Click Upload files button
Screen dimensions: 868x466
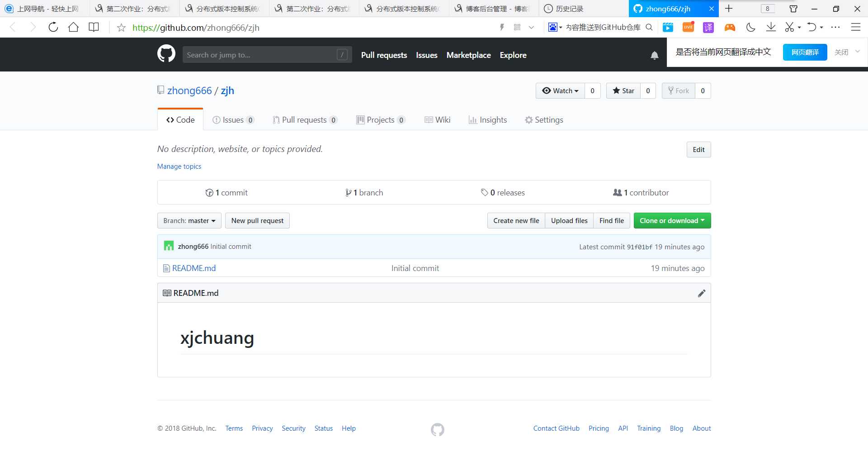(x=569, y=221)
